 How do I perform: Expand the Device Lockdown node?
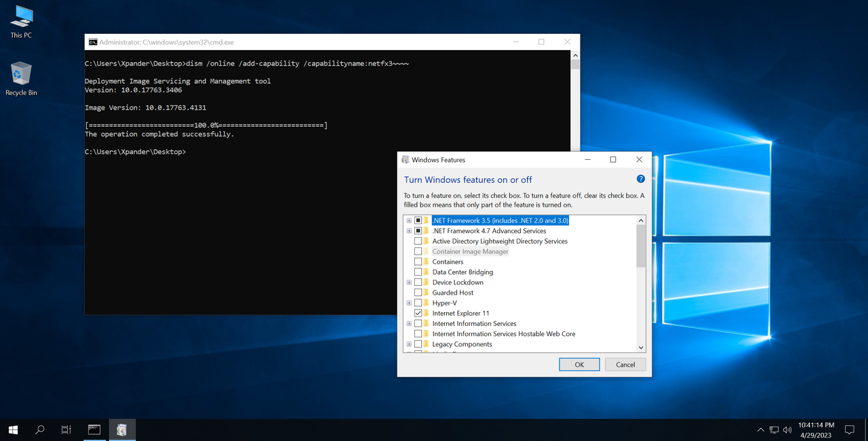(x=409, y=282)
